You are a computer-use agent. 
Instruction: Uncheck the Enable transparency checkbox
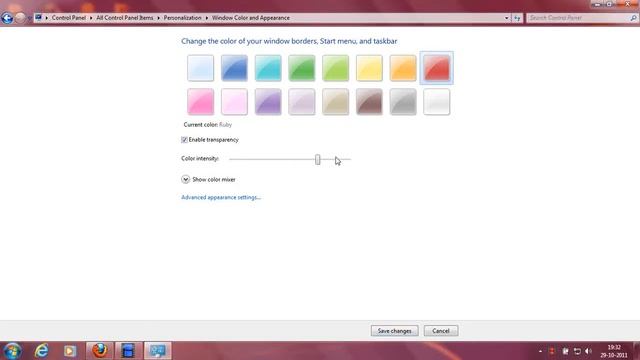[x=184, y=140]
